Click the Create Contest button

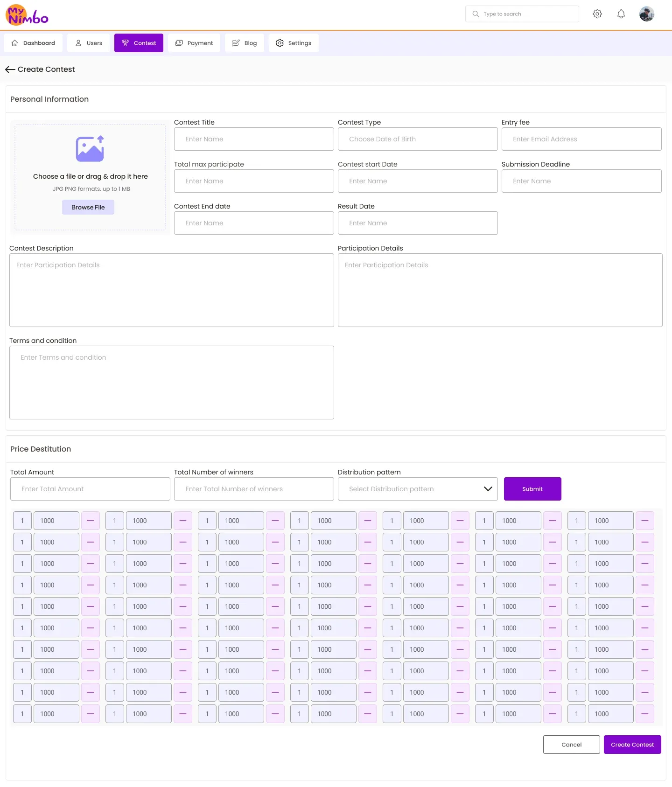coord(632,745)
